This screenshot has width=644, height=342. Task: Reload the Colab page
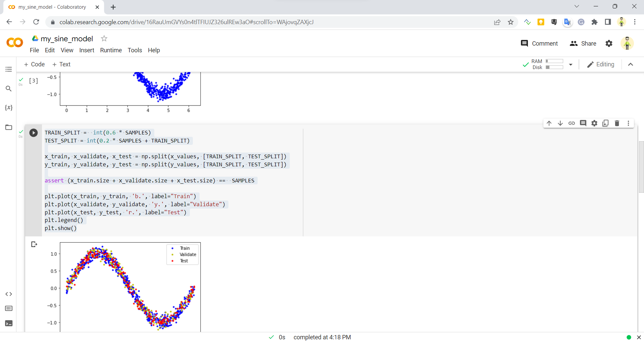[x=36, y=22]
